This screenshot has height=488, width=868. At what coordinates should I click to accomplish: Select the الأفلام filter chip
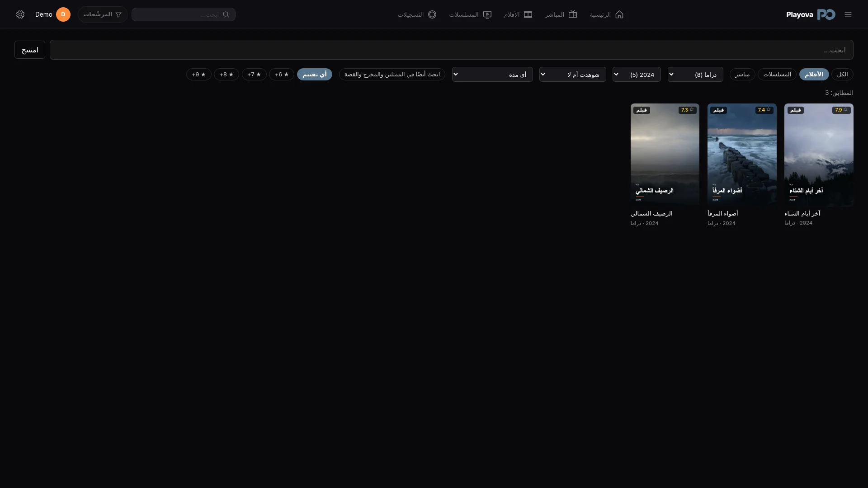tap(814, 74)
